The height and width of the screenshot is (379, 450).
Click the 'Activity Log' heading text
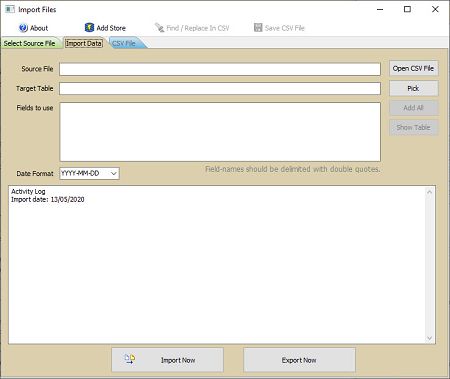click(x=28, y=191)
